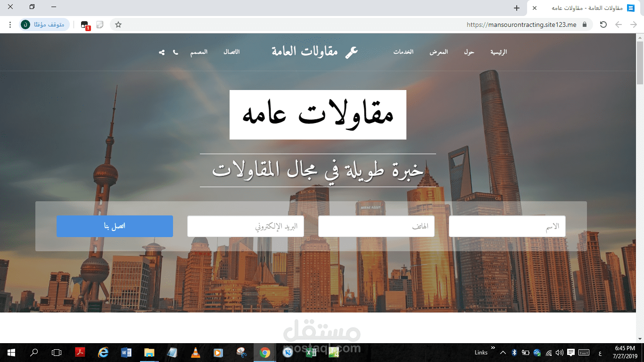Open Wi-Fi network tray icon

[x=548, y=353]
